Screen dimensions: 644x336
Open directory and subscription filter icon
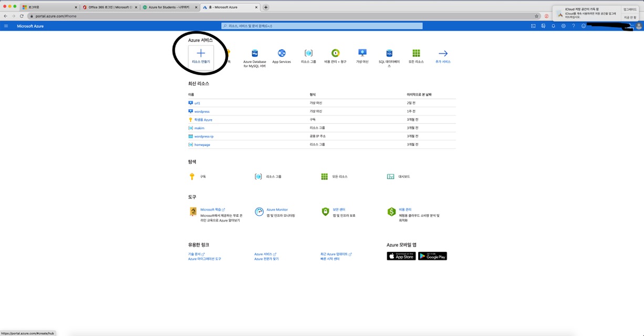pyautogui.click(x=543, y=26)
